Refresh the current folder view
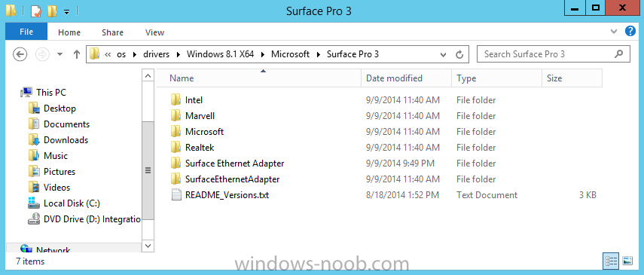The width and height of the screenshot is (644, 275). coord(459,54)
